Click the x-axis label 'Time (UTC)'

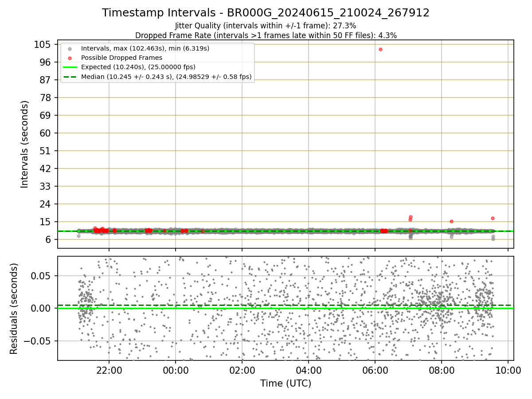point(286,383)
